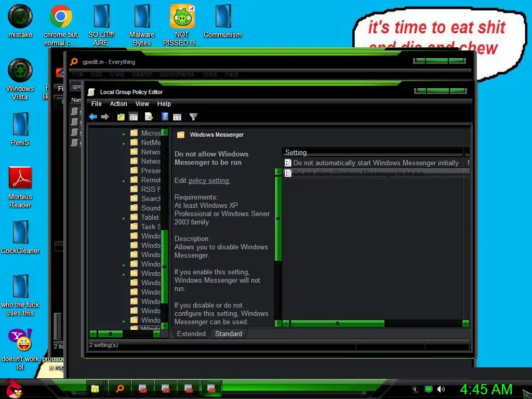The image size is (532, 399).
Task: Go up one level via folder toolbar icon
Action: 121,117
